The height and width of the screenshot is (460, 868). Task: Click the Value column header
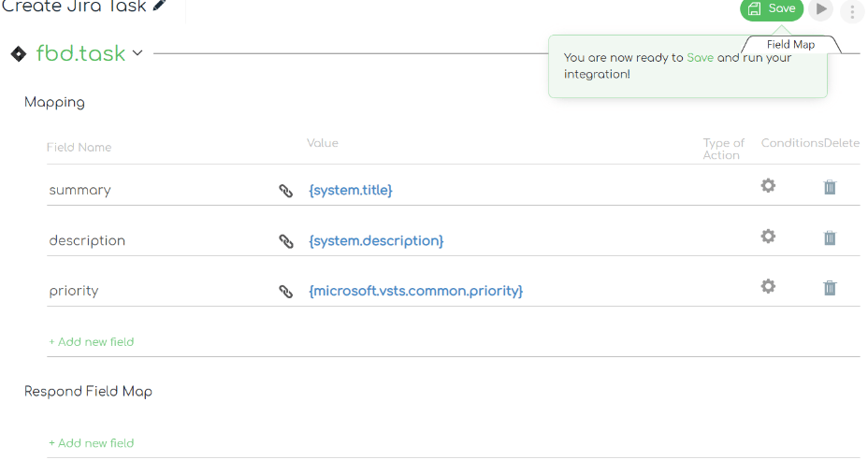tap(322, 143)
